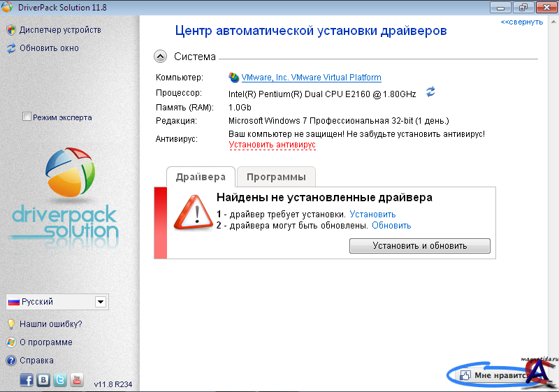559x392 pixels.
Task: Enable the Режим эксперта checkbox
Action: pyautogui.click(x=27, y=117)
